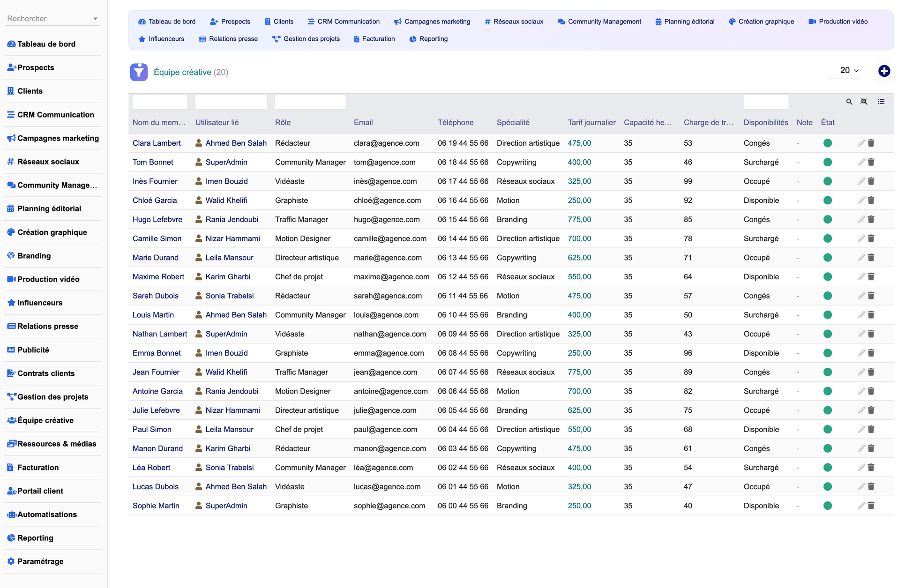
Task: Click Automatisations robot icon in sidebar
Action: 11,514
